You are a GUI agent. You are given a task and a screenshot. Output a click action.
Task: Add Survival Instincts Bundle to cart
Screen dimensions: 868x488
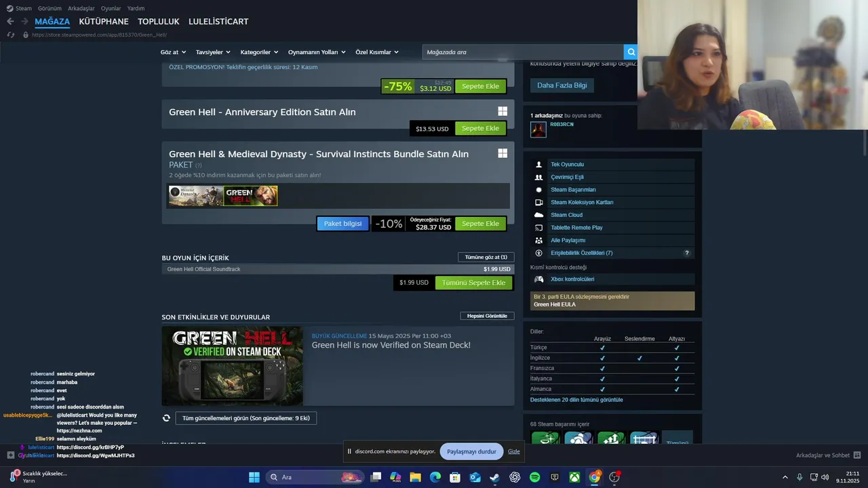coord(480,224)
